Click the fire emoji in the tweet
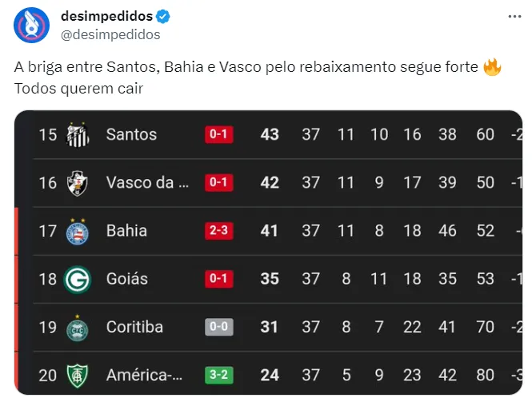The height and width of the screenshot is (402, 532). [x=492, y=68]
